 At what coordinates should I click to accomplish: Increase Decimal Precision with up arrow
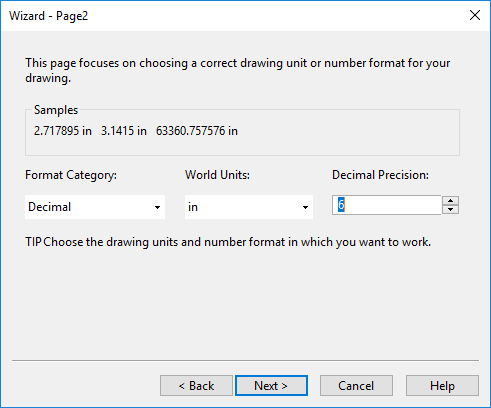[451, 201]
